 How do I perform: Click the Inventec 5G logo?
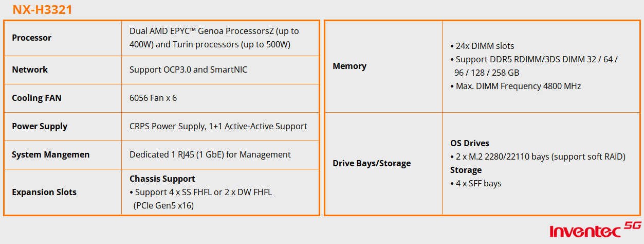pos(595,231)
